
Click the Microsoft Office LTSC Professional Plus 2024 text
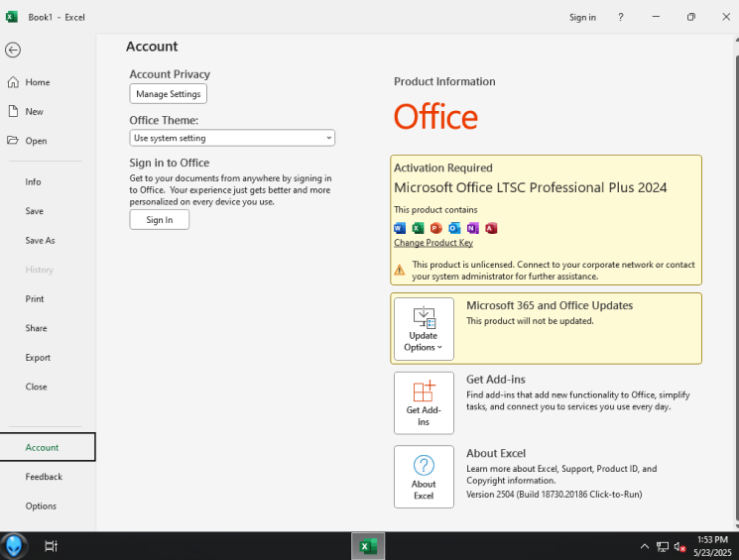click(x=531, y=187)
